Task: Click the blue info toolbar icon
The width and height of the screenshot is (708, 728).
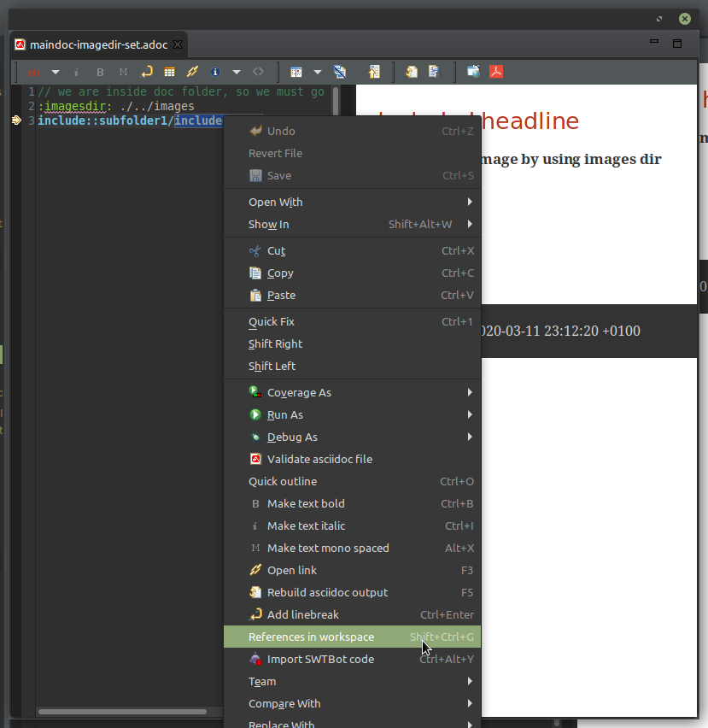Action: [215, 72]
